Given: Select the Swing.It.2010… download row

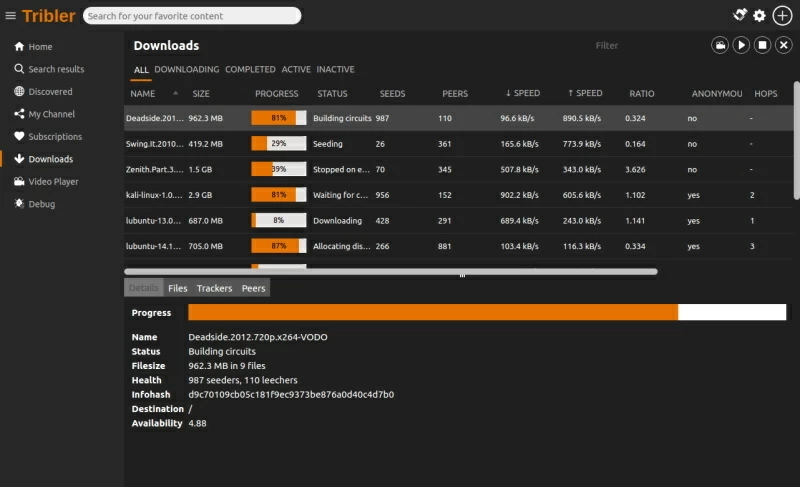Looking at the screenshot, I should pyautogui.click(x=459, y=143).
